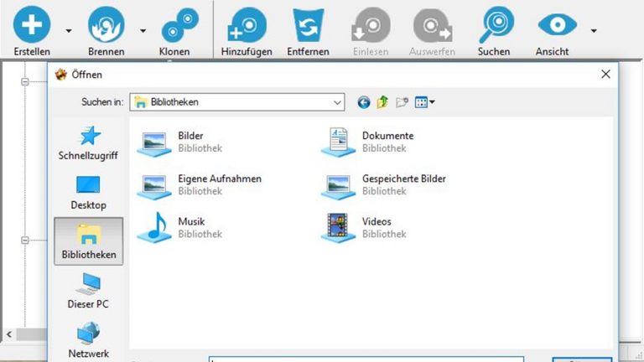Click the Einlesen disc icon
644x362 pixels.
(x=371, y=24)
